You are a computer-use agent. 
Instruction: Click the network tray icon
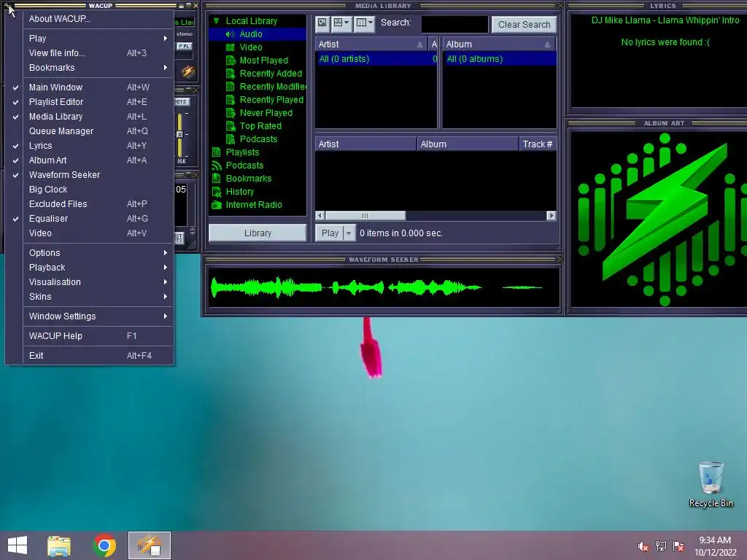[x=661, y=546]
